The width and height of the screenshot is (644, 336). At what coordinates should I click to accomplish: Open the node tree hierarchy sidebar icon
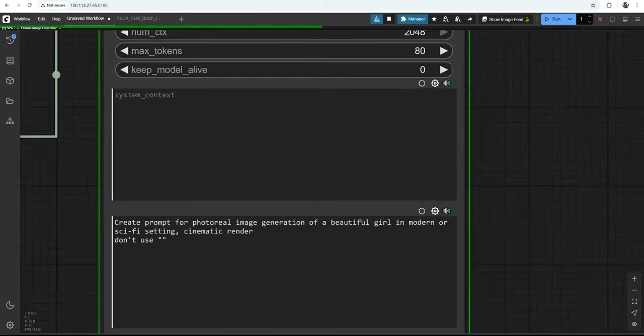coord(10,121)
